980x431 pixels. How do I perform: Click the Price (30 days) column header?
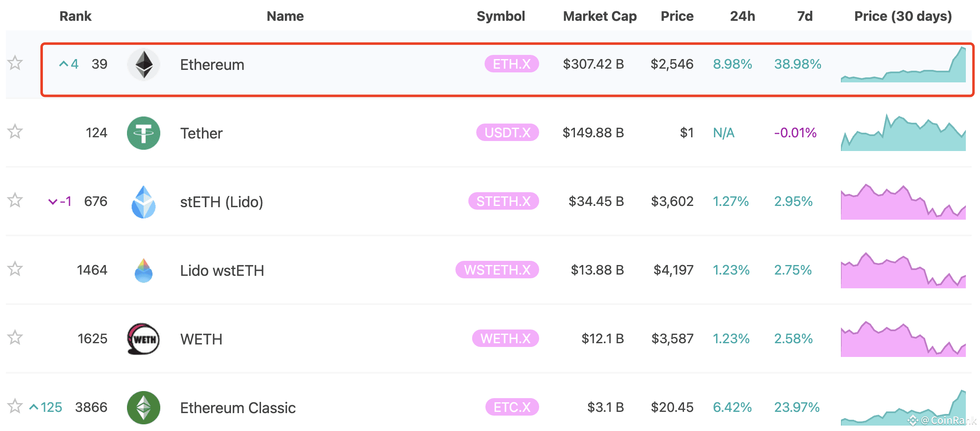[x=903, y=16]
